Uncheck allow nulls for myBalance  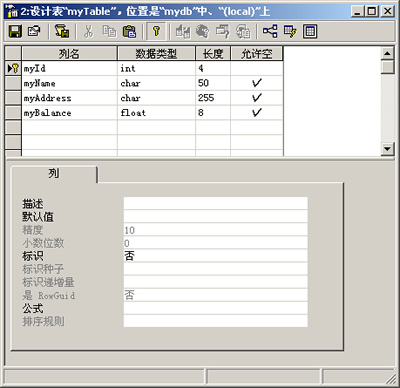(x=257, y=113)
